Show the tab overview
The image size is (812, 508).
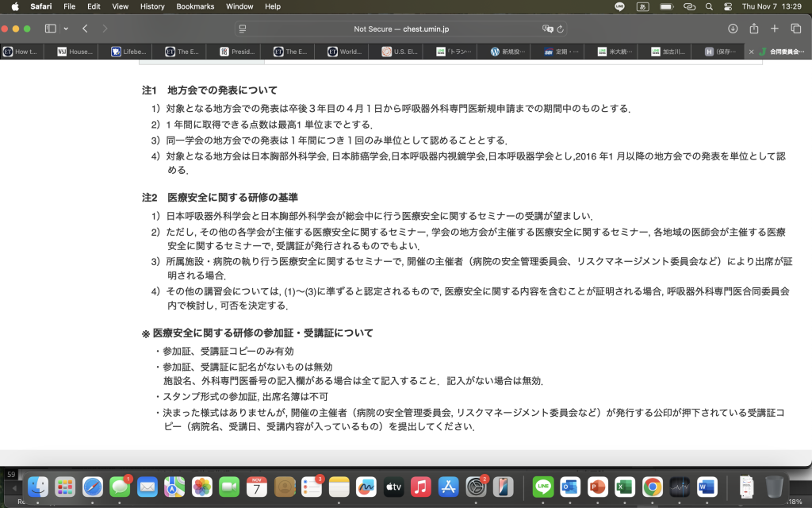click(x=795, y=29)
